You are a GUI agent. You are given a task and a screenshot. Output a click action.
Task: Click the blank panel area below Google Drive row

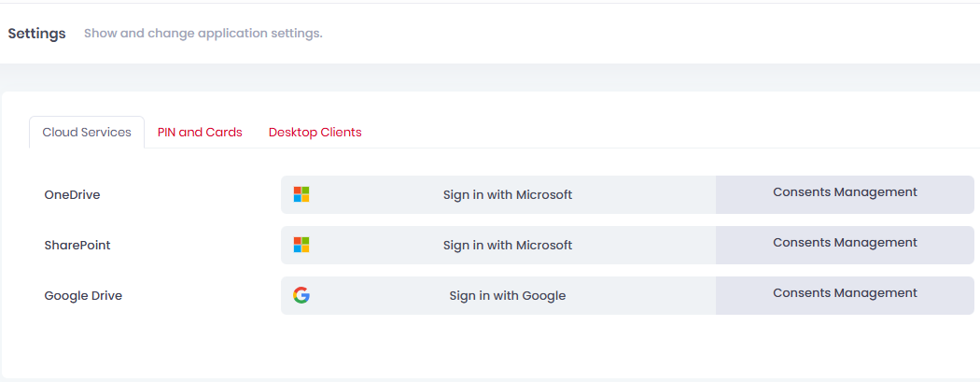(490, 347)
